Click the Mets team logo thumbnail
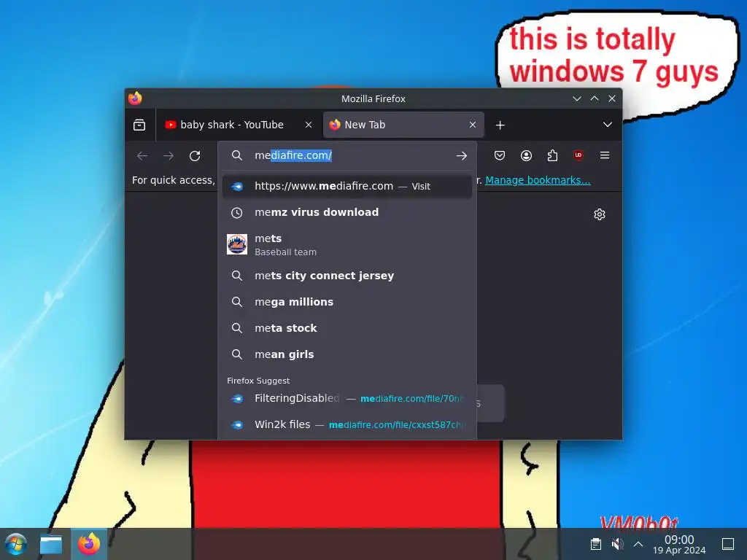The image size is (747, 560). 237,244
